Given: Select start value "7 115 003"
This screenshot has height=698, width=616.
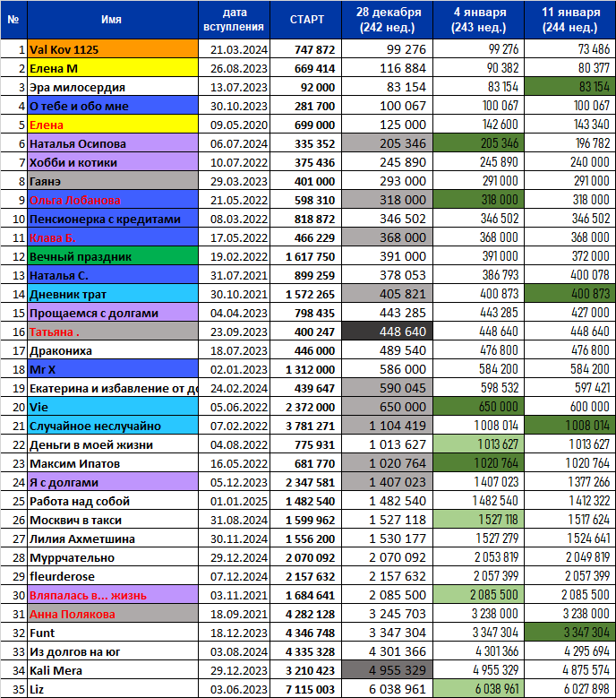Looking at the screenshot, I should pyautogui.click(x=306, y=689).
